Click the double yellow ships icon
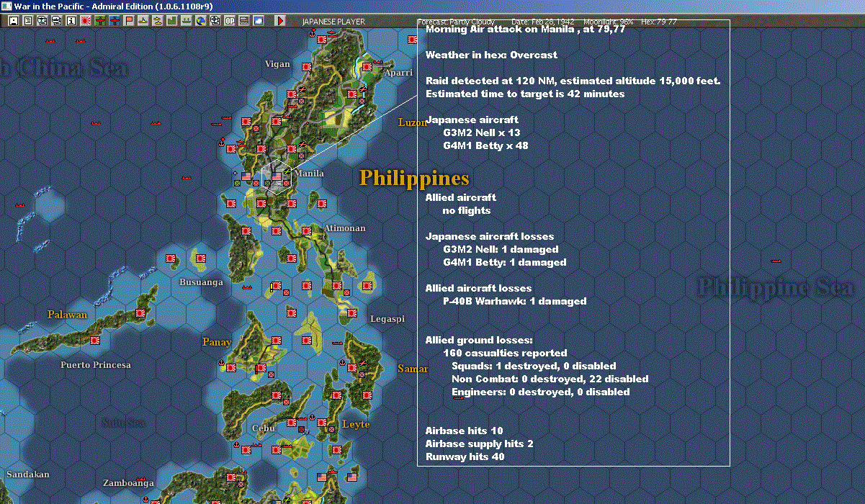This screenshot has height=504, width=865. point(158,22)
